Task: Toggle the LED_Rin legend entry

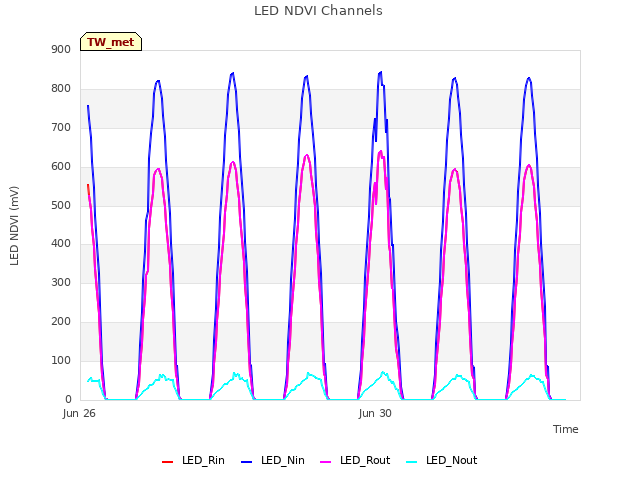Action: pos(193,461)
